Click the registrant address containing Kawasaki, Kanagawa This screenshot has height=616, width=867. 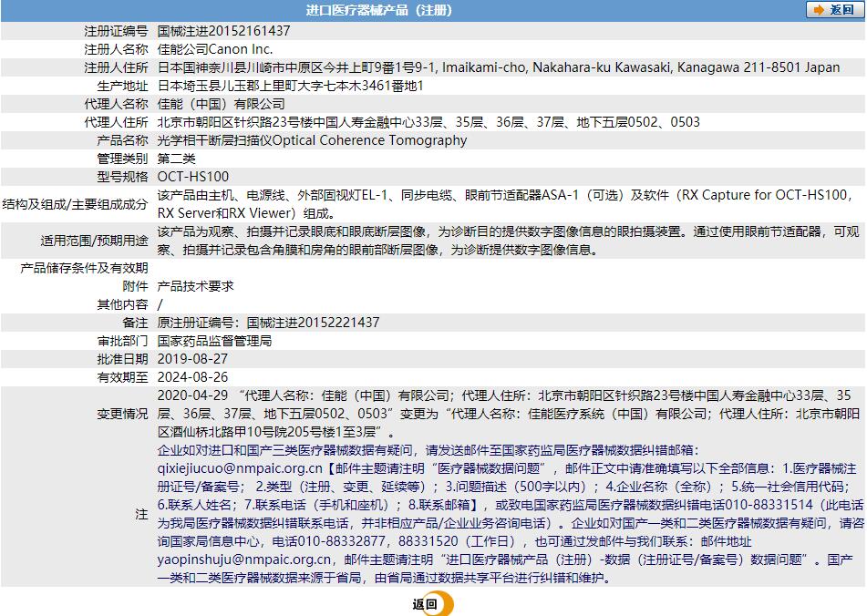pos(499,67)
